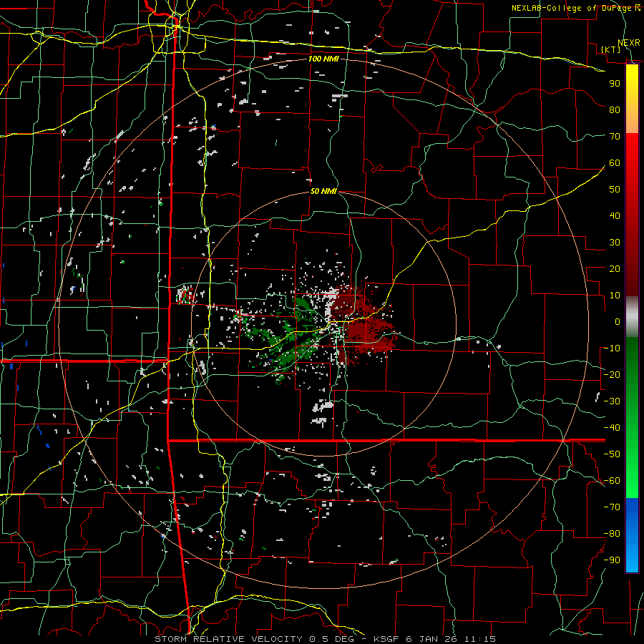644x644 pixels.
Task: Click the "30" value on velocity scale
Action: 615,243
